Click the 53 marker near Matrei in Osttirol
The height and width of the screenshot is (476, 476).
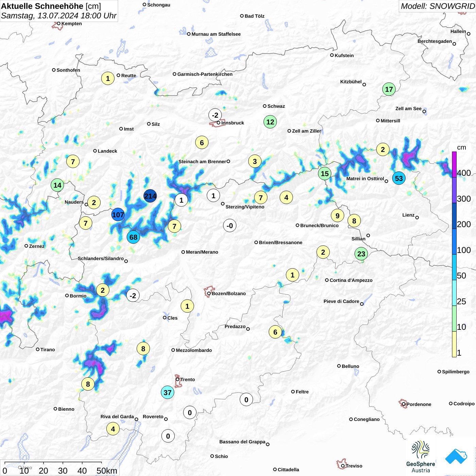coord(399,178)
